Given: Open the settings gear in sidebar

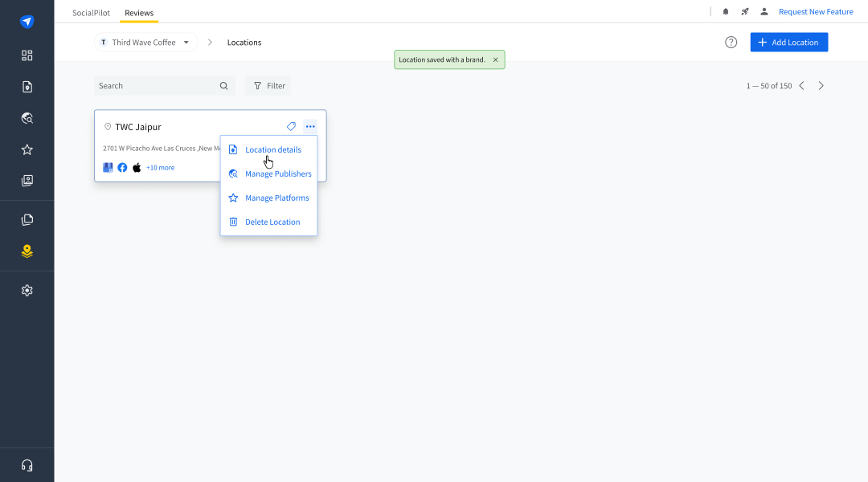Looking at the screenshot, I should click(x=27, y=291).
